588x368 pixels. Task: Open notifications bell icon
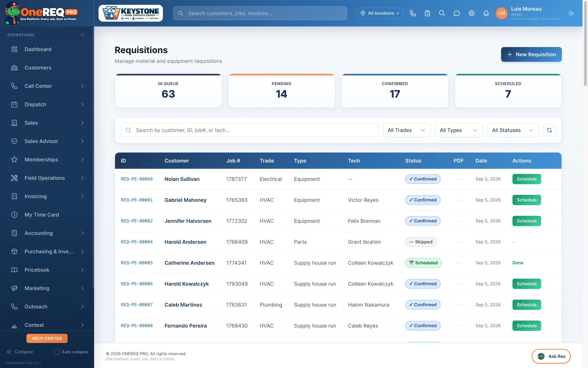(x=486, y=13)
